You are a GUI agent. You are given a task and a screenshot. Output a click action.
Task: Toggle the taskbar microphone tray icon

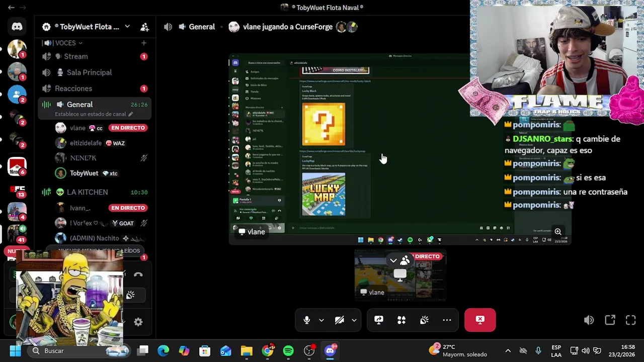pos(538,350)
